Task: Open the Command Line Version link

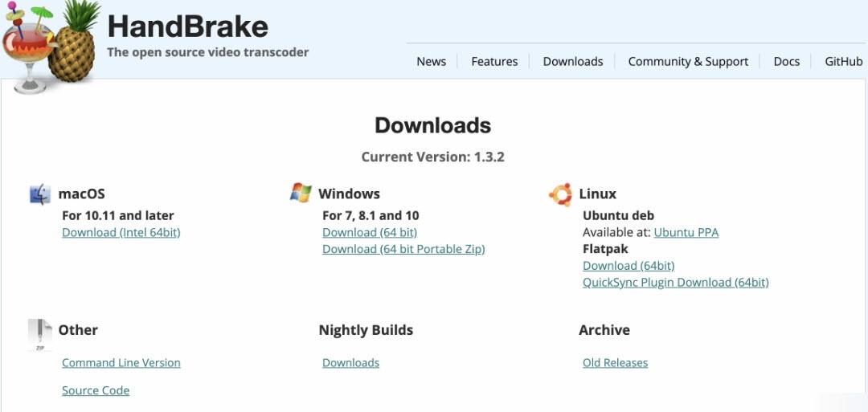Action: (121, 363)
